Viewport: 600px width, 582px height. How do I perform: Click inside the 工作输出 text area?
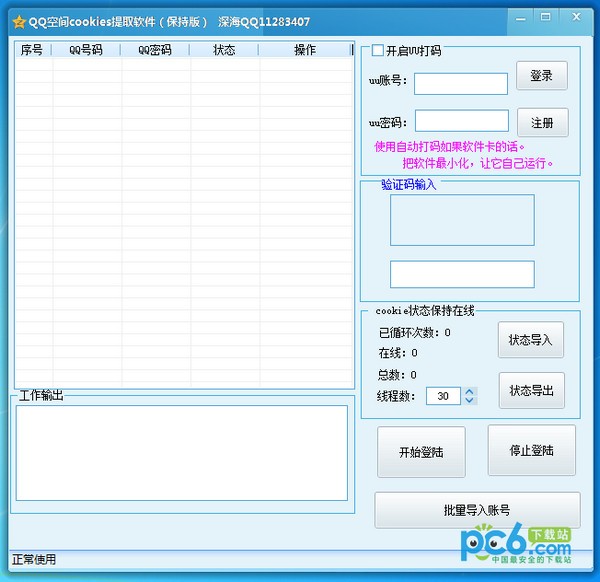[x=182, y=453]
